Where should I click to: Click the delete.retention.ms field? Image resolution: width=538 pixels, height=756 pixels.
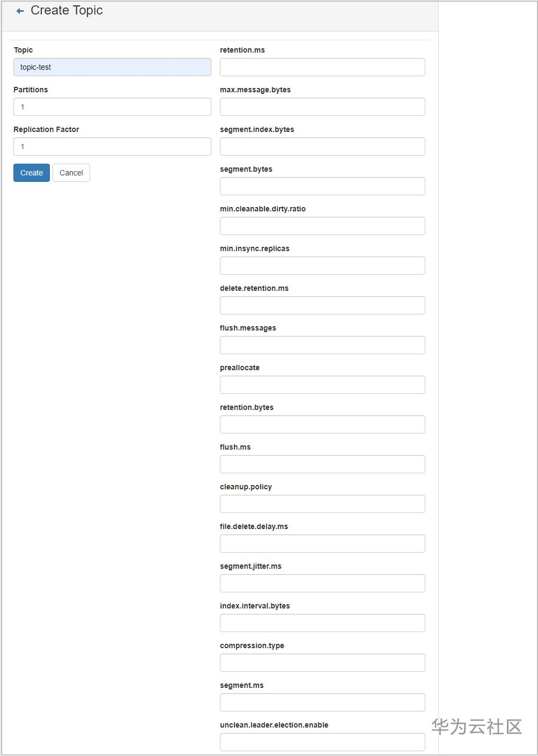point(322,305)
